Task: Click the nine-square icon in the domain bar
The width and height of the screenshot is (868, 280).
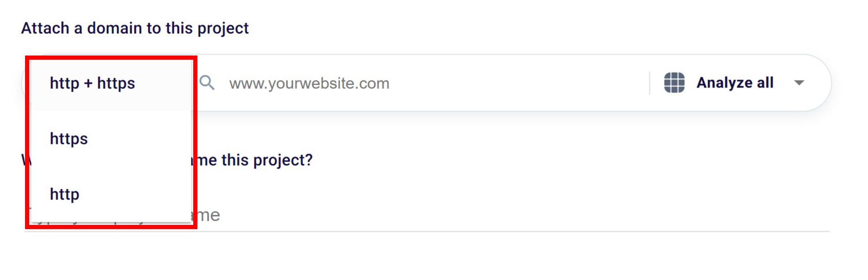Action: 674,83
